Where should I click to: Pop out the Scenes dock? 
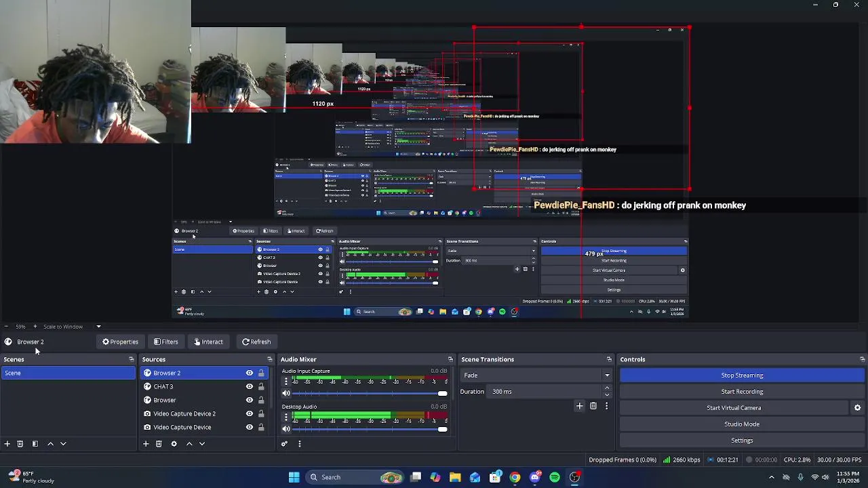tap(132, 359)
